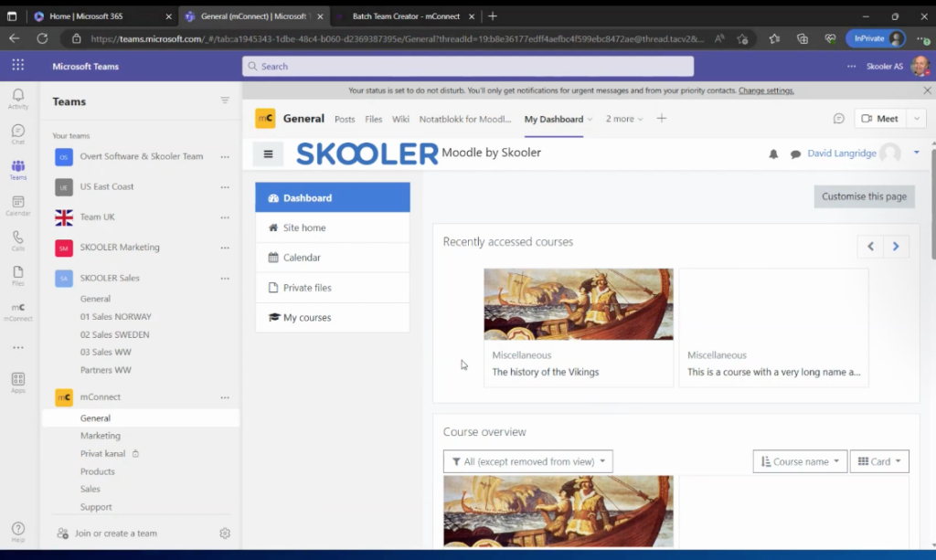Open the Apps icon in the sidebar

coord(17,379)
